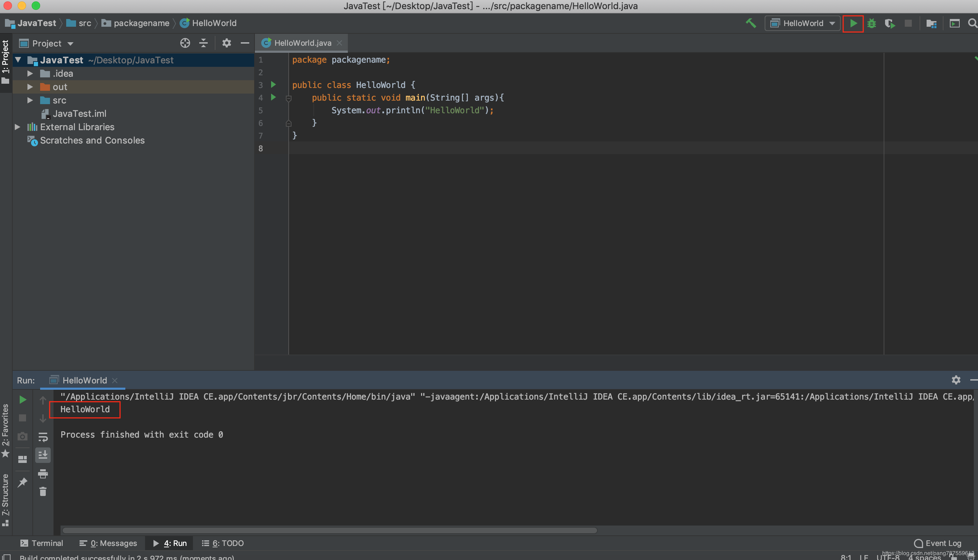Click the Debug bug icon
The image size is (978, 560).
(x=871, y=24)
